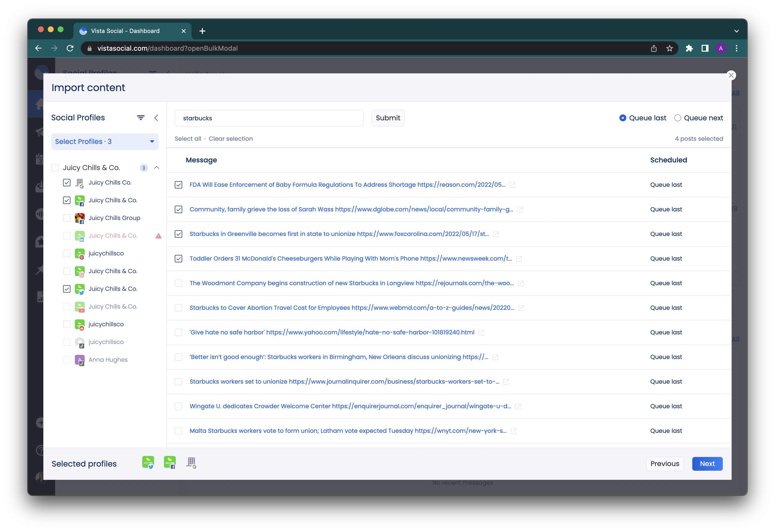Close the Vista Social browser tab
This screenshot has height=532, width=775.
(x=183, y=31)
